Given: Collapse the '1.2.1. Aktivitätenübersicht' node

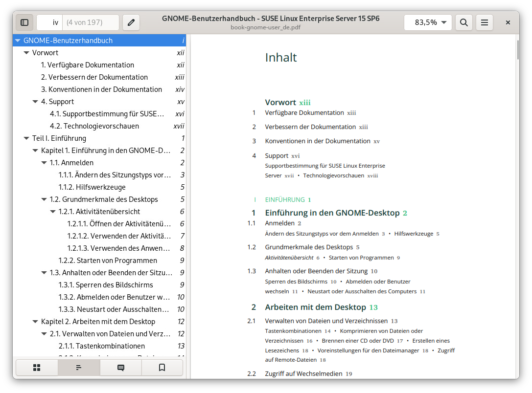Looking at the screenshot, I should [53, 212].
